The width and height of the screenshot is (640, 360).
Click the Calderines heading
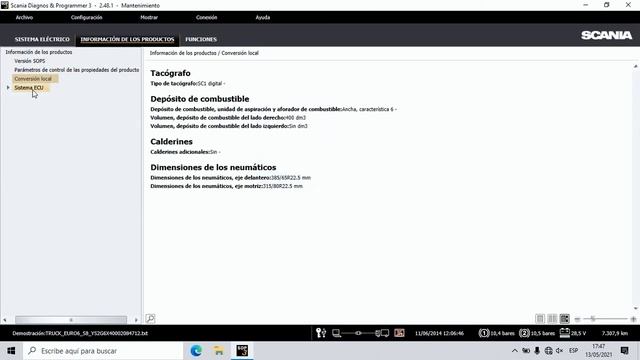coord(171,142)
